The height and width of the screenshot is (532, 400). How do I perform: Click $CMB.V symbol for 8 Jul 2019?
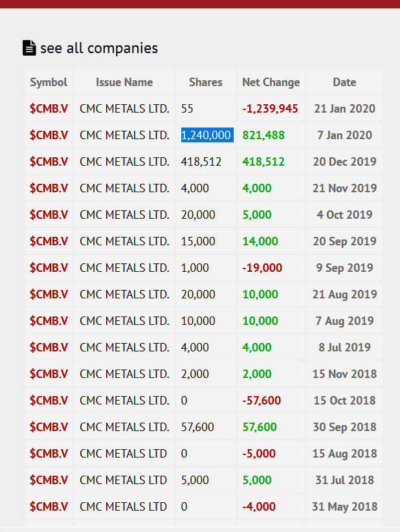pos(49,348)
